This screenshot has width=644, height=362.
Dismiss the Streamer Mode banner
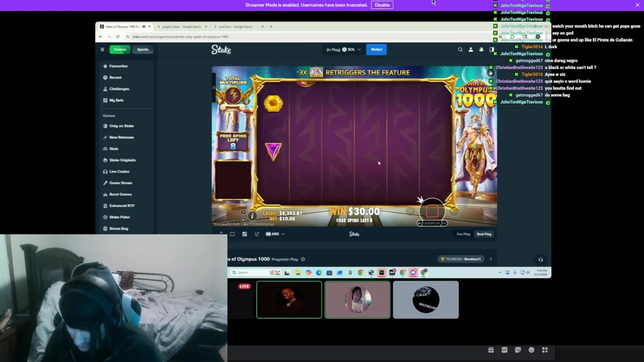[x=637, y=5]
